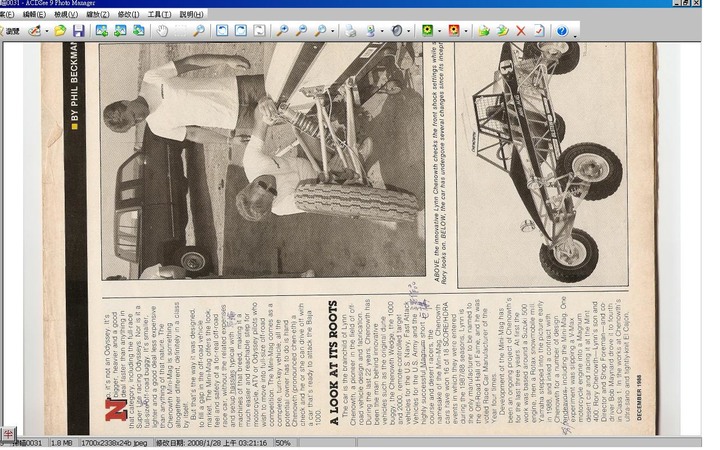Viewport: 720px width, 450px height.
Task: Open the 檢視(V) menu
Action: pyautogui.click(x=66, y=14)
